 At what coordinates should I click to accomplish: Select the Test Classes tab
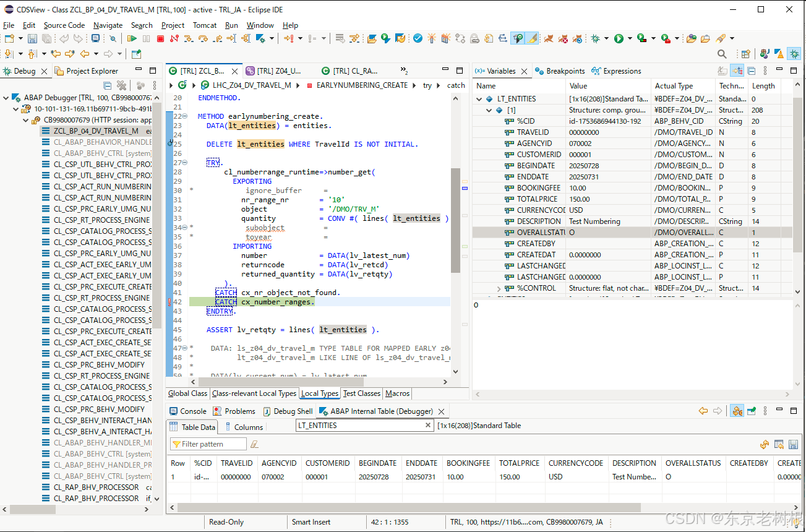361,393
